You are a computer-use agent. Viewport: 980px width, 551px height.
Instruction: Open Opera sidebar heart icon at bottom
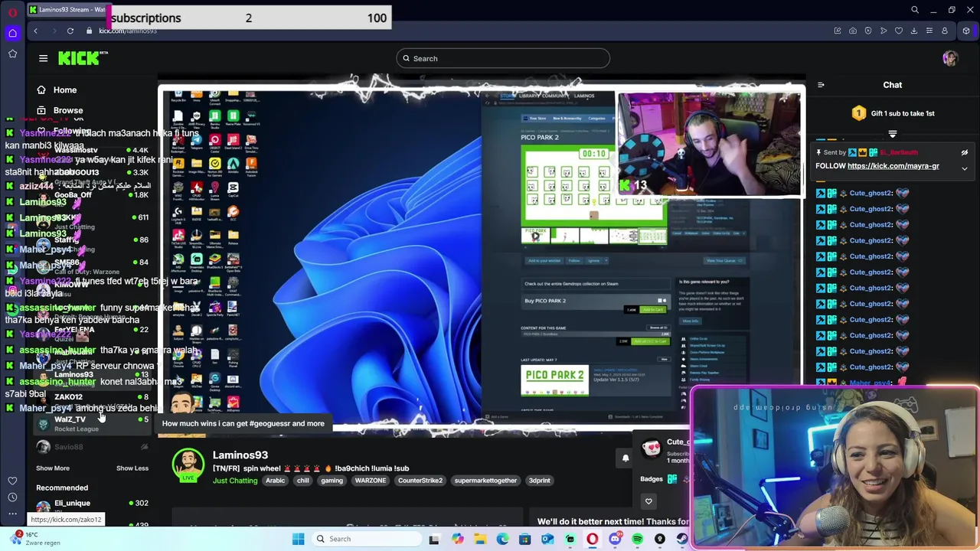[x=12, y=481]
